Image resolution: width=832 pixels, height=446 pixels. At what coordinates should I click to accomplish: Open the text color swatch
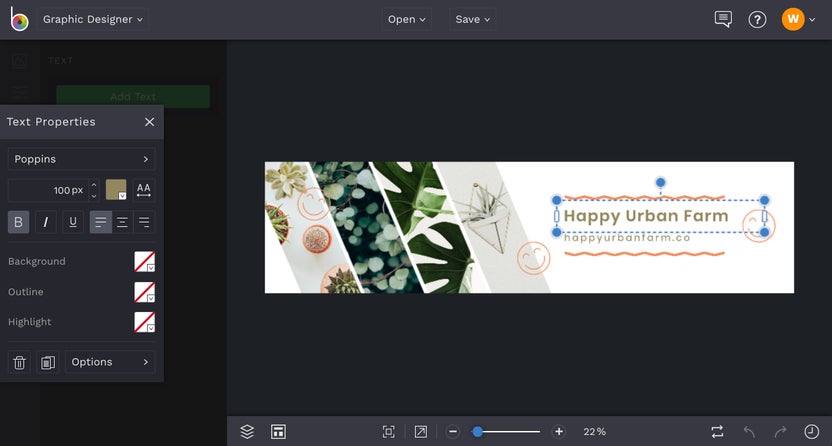pyautogui.click(x=116, y=190)
